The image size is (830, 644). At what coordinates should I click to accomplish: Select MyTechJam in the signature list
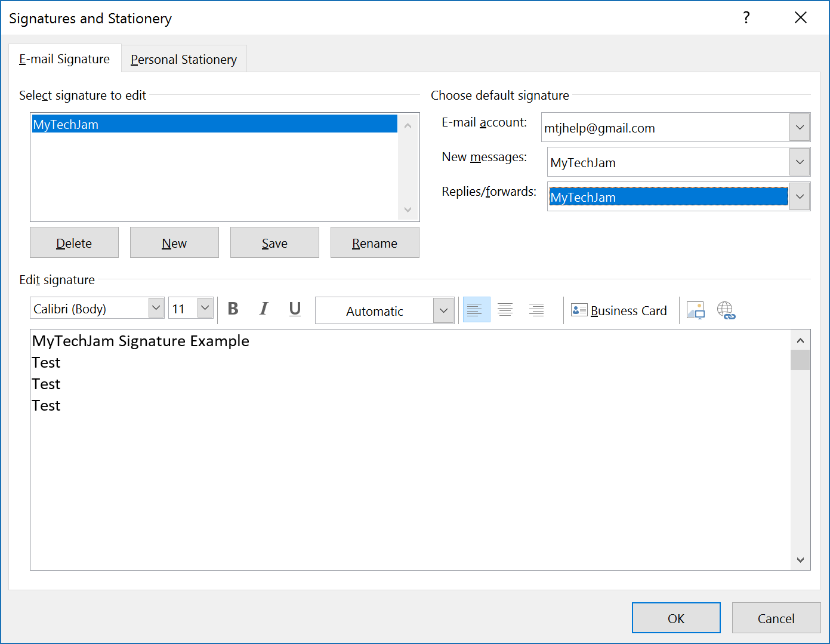point(215,124)
